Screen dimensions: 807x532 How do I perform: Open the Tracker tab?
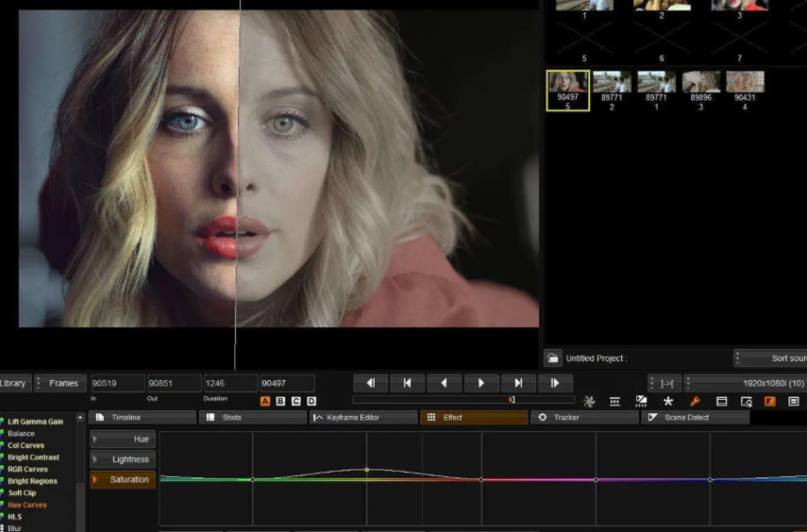(584, 417)
